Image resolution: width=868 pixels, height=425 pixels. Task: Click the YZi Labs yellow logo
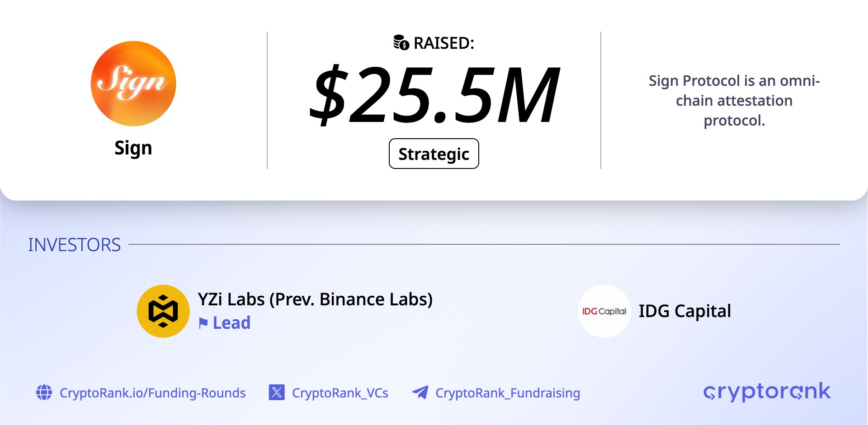click(163, 311)
